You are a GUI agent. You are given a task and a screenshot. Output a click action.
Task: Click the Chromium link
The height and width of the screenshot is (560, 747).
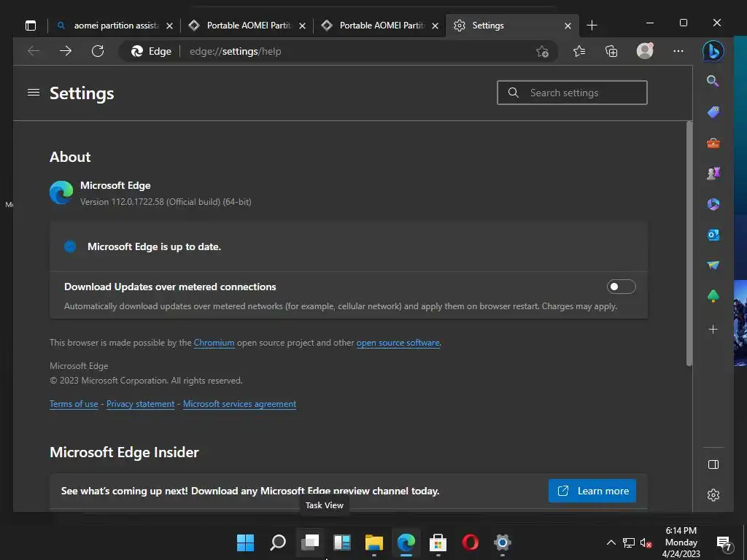[x=214, y=343]
